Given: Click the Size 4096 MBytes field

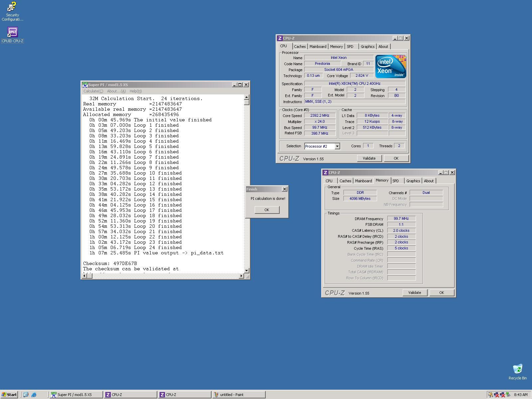Looking at the screenshot, I should [360, 199].
